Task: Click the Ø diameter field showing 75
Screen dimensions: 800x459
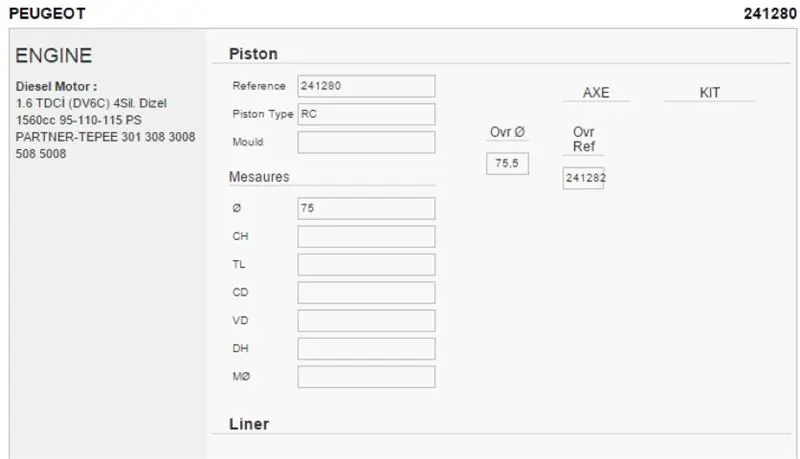Action: point(366,208)
